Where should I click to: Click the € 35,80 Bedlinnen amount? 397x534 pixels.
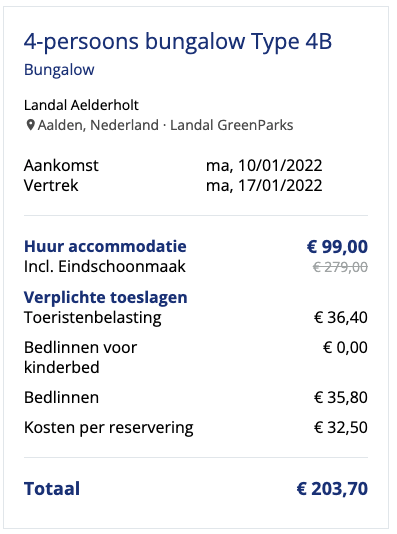tap(340, 397)
